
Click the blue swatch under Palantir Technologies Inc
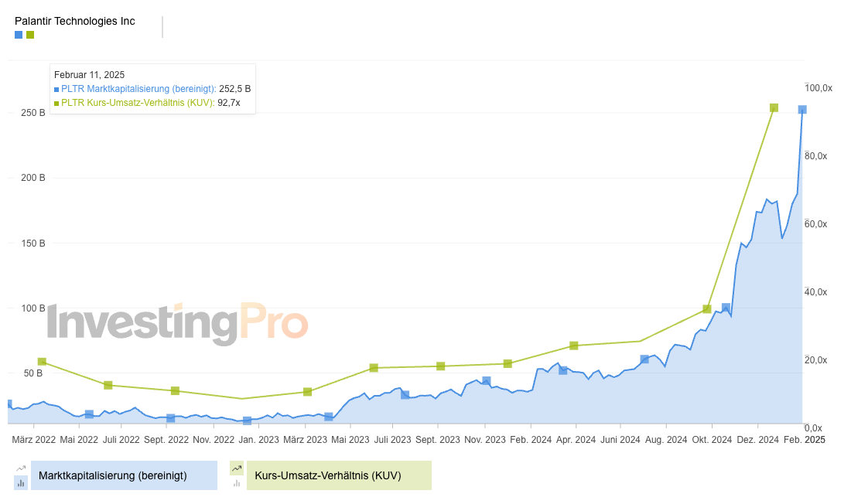point(19,35)
